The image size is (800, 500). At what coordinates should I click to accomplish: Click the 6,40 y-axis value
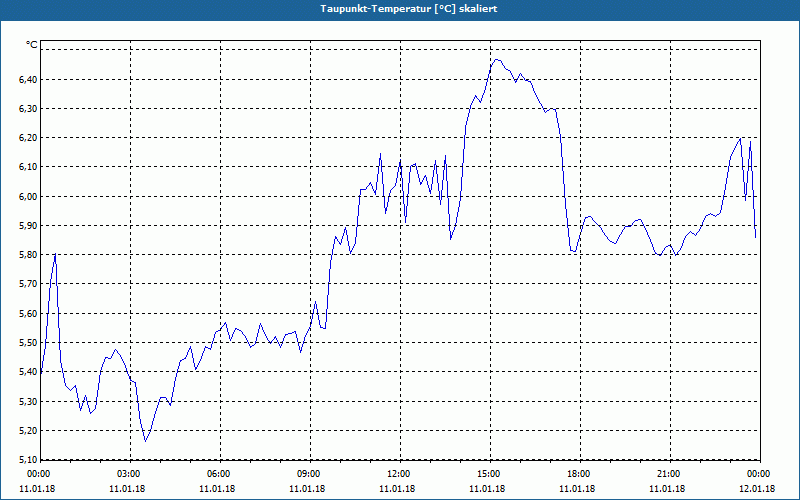point(29,80)
